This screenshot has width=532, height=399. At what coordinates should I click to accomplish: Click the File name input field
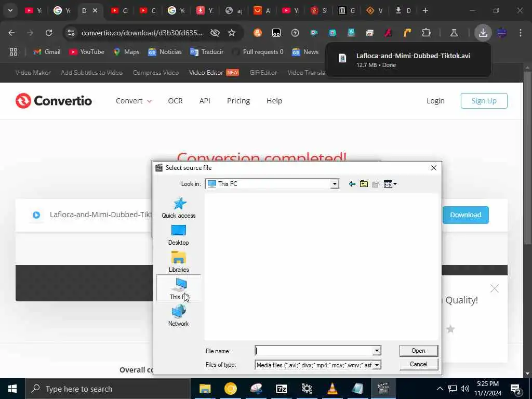pyautogui.click(x=314, y=351)
